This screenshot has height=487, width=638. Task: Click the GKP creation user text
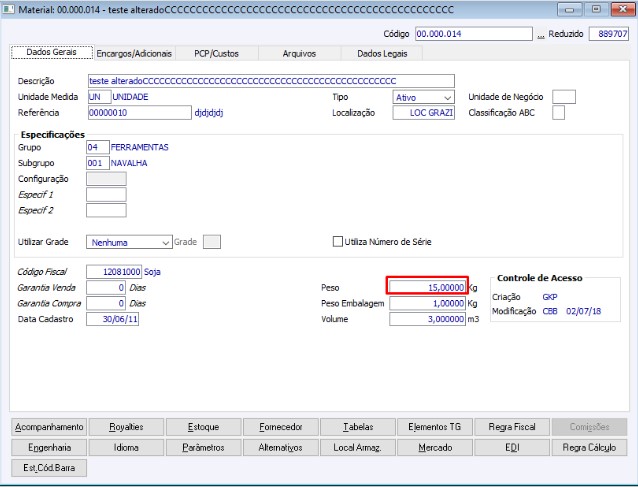550,297
